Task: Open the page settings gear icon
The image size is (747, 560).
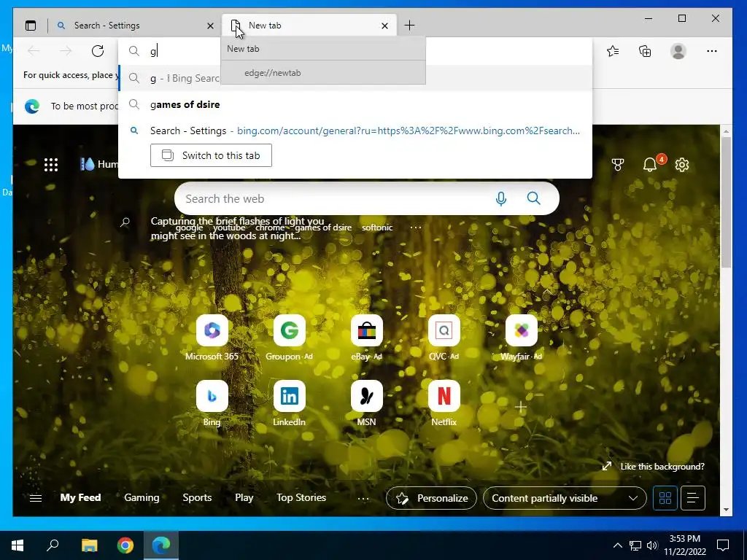Action: click(x=682, y=165)
